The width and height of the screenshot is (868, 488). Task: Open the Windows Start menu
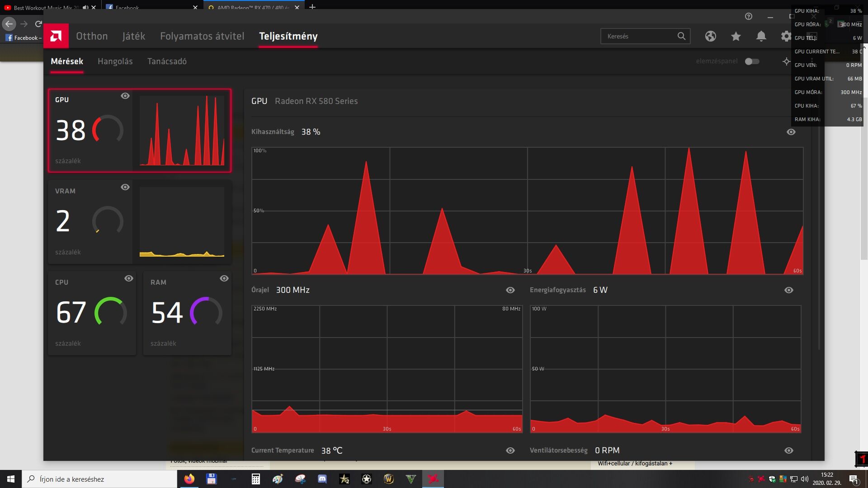click(x=11, y=479)
